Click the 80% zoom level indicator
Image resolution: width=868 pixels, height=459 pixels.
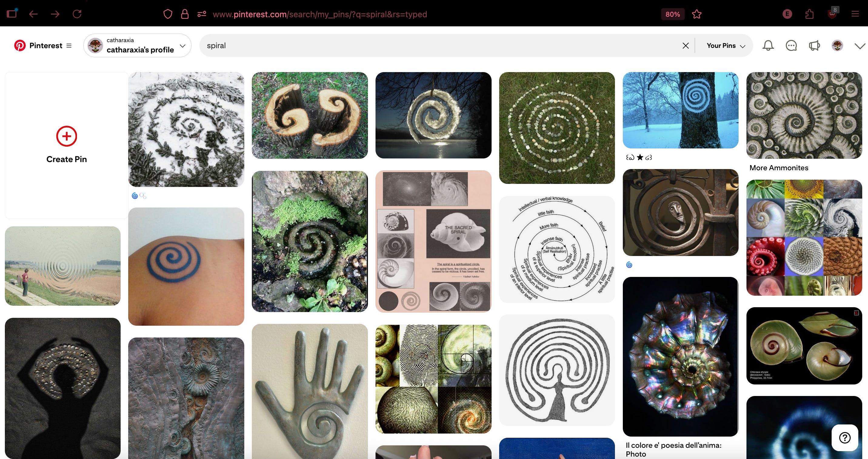(673, 14)
